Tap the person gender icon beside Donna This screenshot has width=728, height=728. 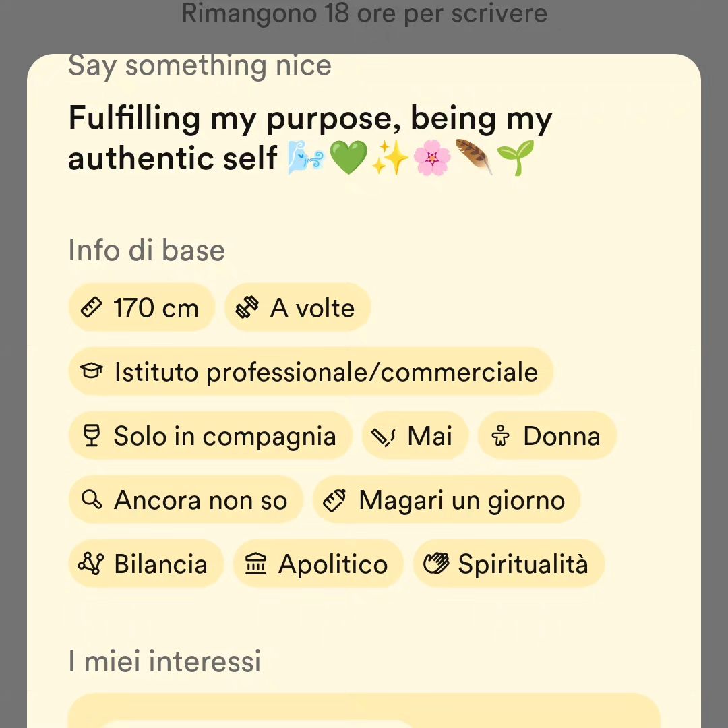[500, 435]
